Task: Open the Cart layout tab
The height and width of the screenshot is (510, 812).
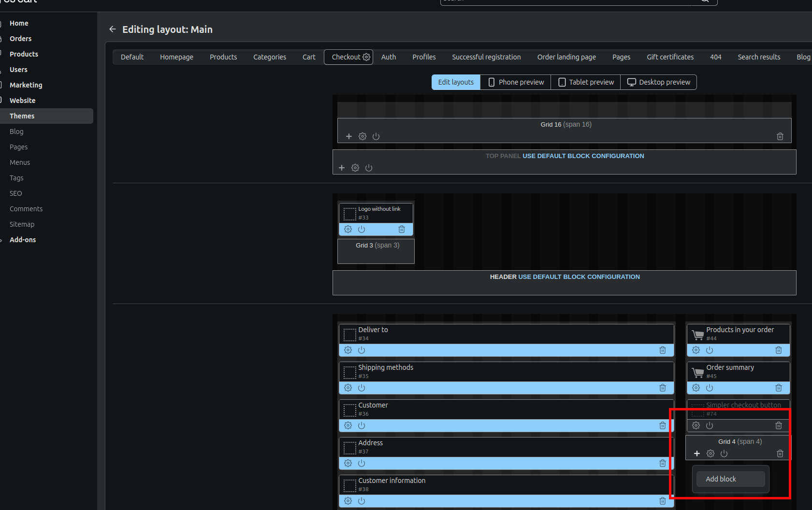Action: 309,57
